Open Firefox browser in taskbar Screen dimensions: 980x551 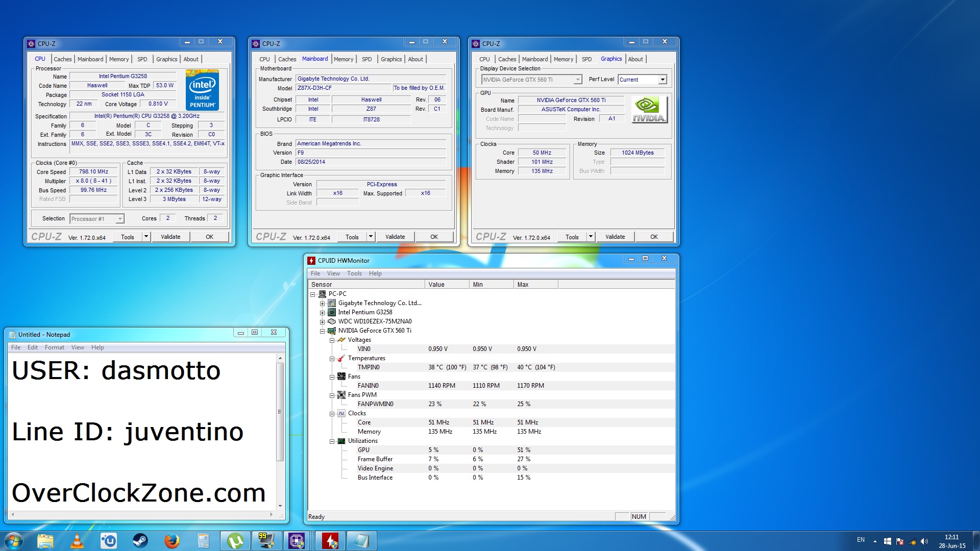pos(171,541)
